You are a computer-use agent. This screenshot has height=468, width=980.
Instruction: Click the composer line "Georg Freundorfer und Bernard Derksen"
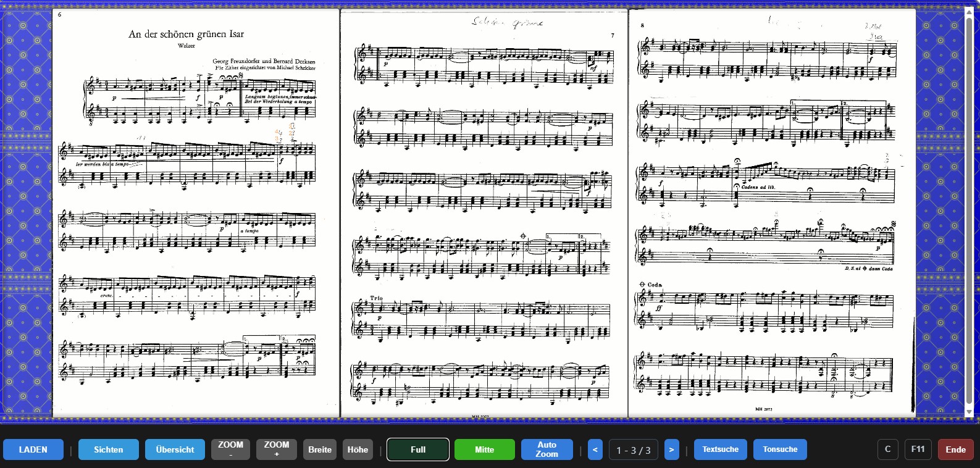pos(264,61)
